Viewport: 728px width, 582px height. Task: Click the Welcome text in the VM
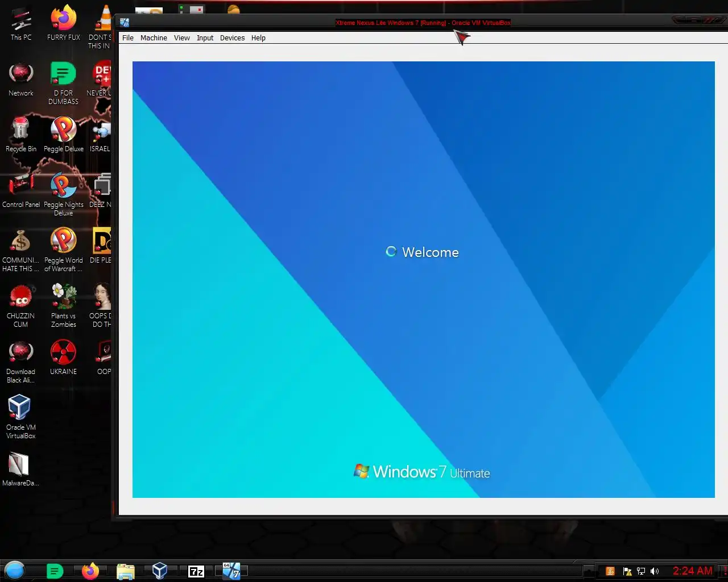pyautogui.click(x=430, y=252)
